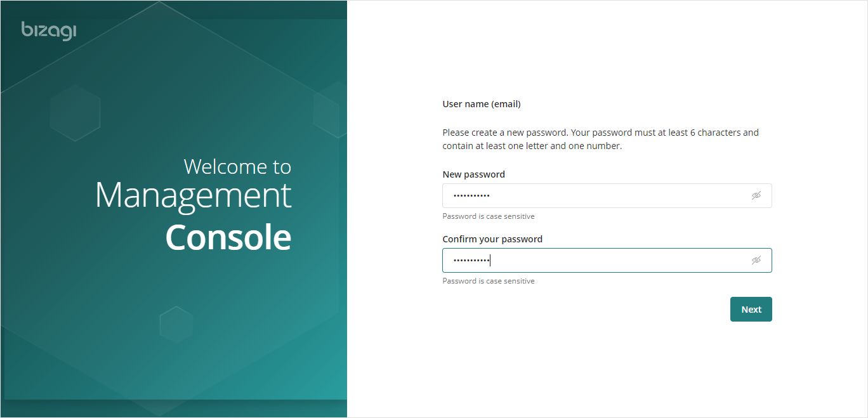Click the masked dots in New password

pos(471,196)
